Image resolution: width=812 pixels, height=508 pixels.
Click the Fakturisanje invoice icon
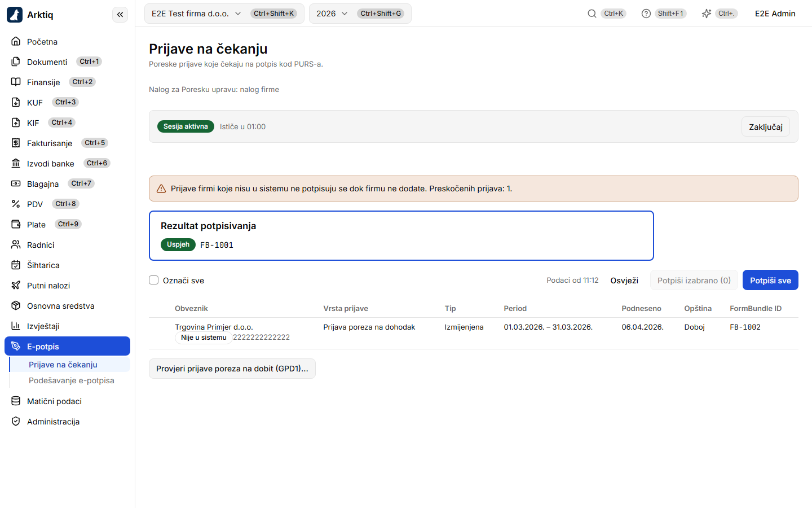point(16,143)
